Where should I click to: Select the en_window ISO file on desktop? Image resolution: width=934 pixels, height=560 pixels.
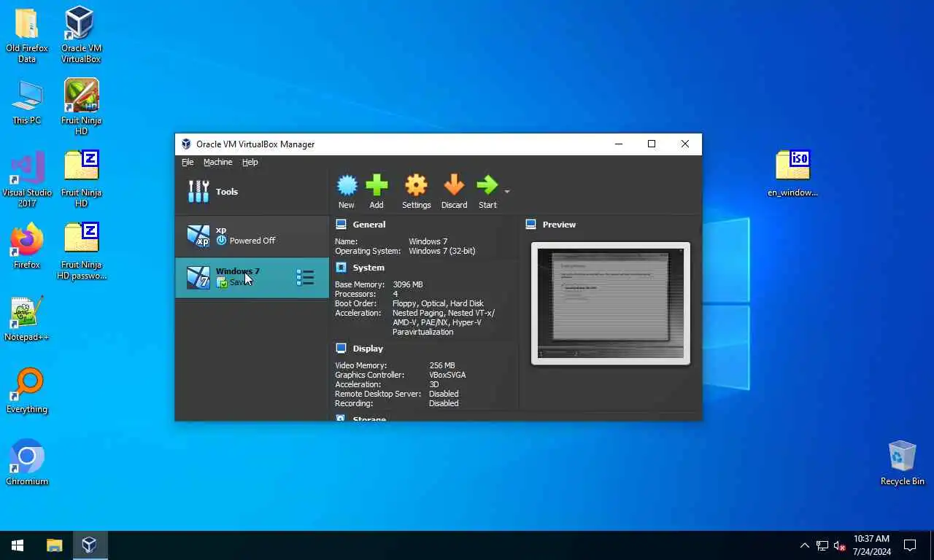[x=793, y=174]
